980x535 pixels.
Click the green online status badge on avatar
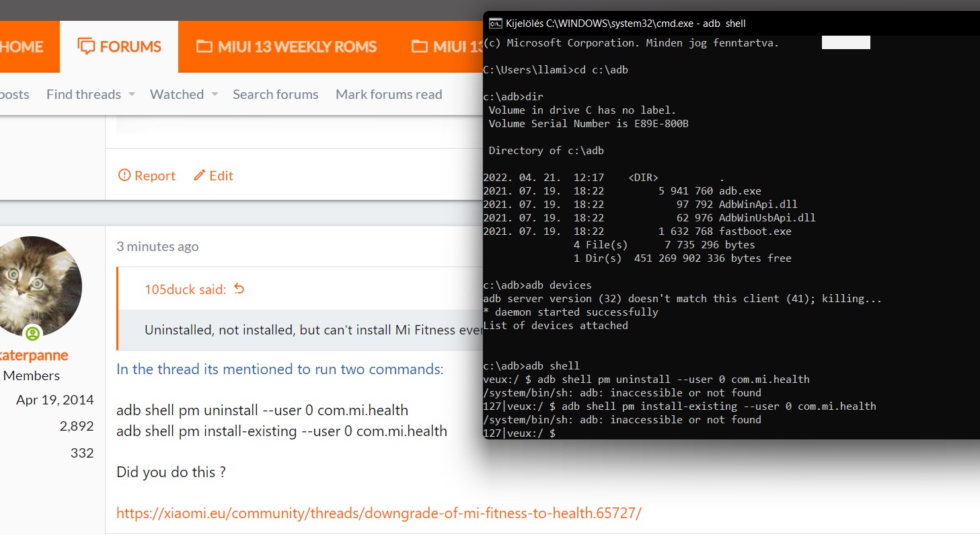tap(32, 333)
